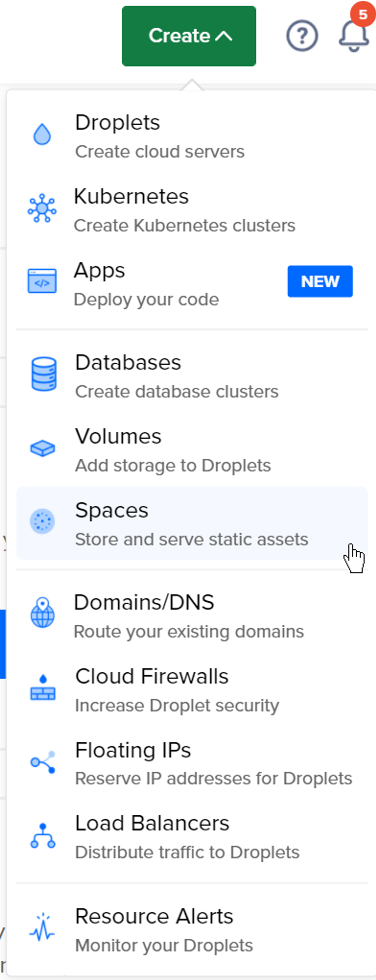Image resolution: width=376 pixels, height=980 pixels.
Task: Click the 'Create Kubernetes clusters' description
Action: click(x=184, y=225)
